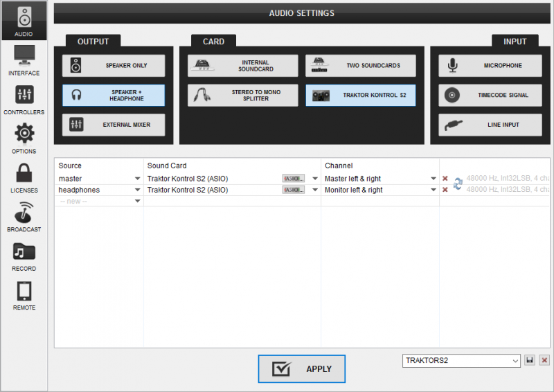Save the TRAKTORS2 preset with disk icon
Screen dimensions: 554x392
click(x=530, y=361)
